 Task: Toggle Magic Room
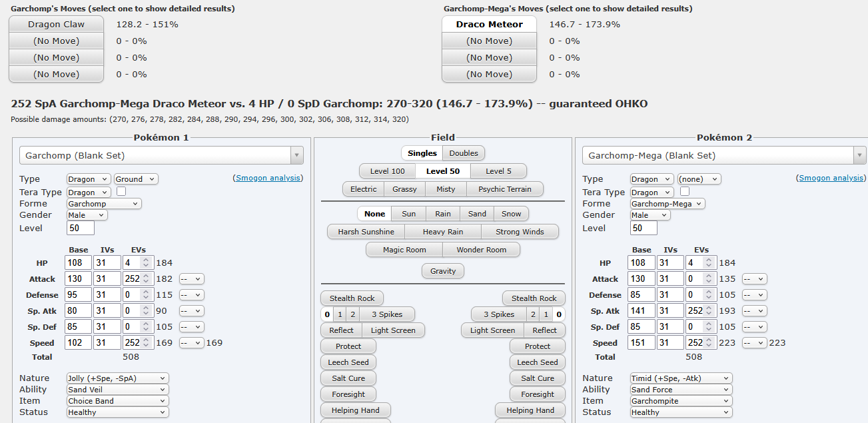(x=404, y=250)
